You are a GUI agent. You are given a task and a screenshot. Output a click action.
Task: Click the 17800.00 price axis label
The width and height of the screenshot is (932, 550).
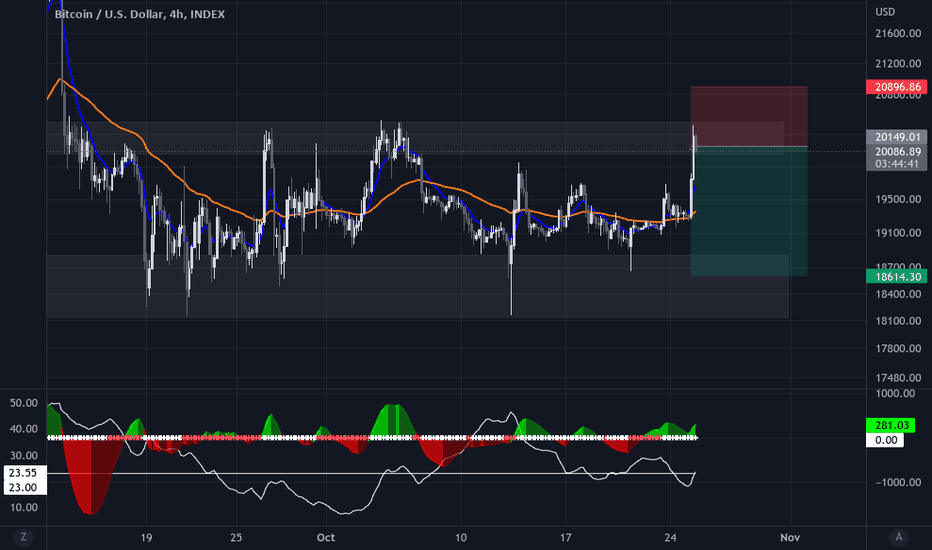(898, 348)
